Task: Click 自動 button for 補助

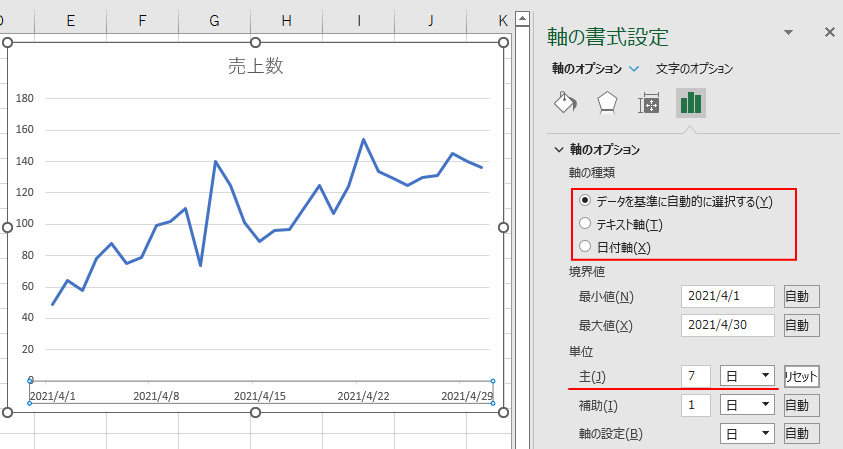Action: tap(802, 405)
